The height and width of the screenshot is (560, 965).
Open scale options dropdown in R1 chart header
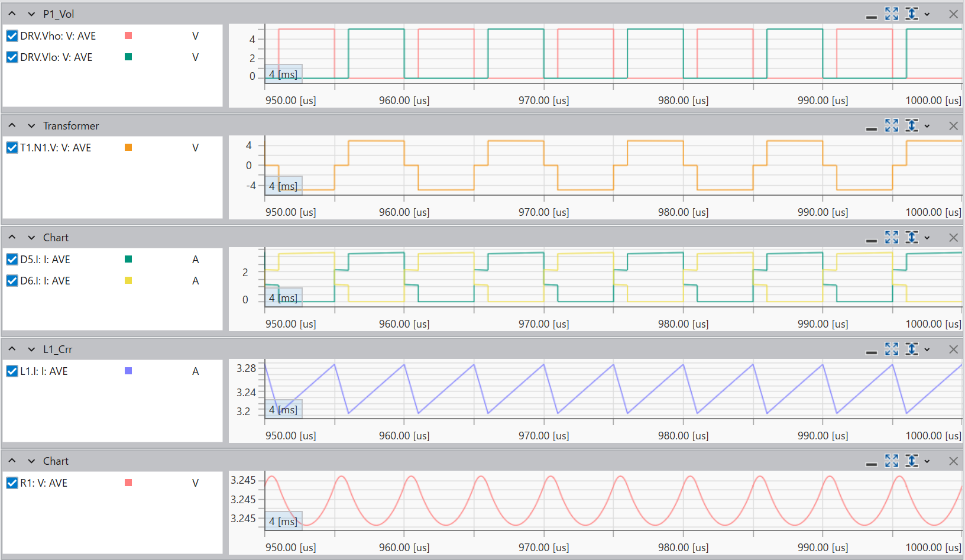(927, 461)
